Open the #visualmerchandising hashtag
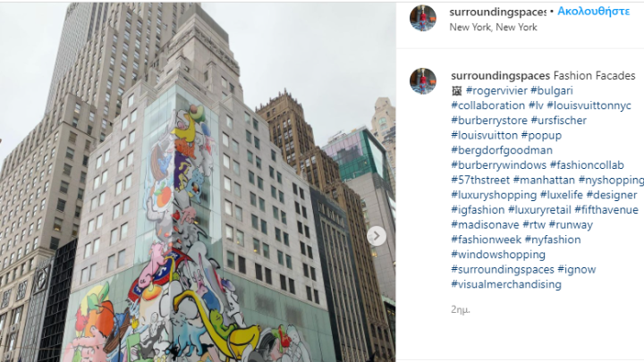Screen dimensions: 644x362 click(x=506, y=284)
